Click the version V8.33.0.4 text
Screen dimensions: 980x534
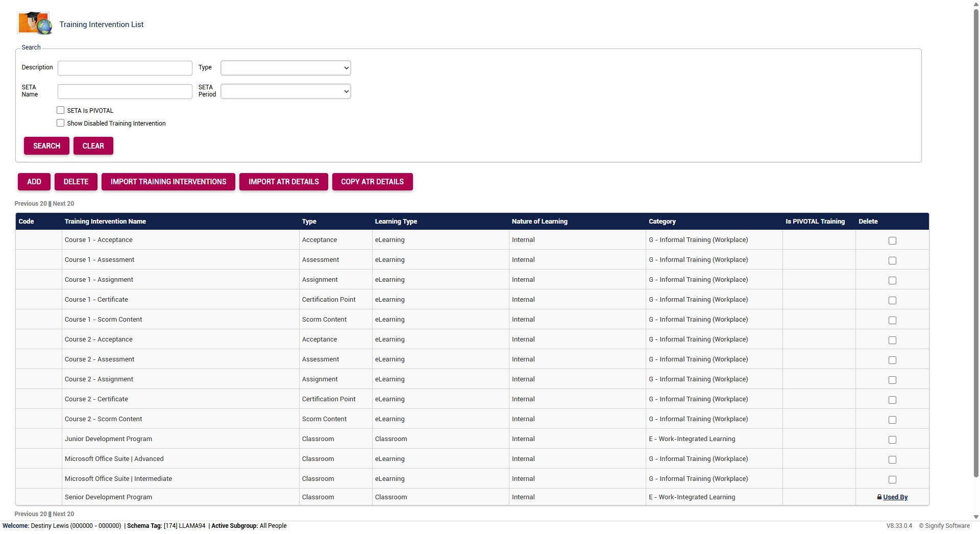pyautogui.click(x=899, y=526)
